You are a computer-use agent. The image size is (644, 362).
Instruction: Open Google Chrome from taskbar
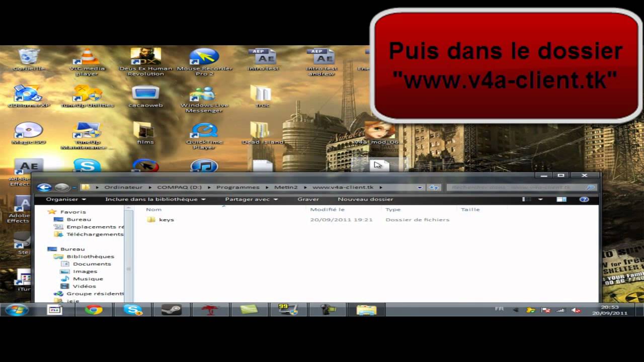tap(94, 310)
